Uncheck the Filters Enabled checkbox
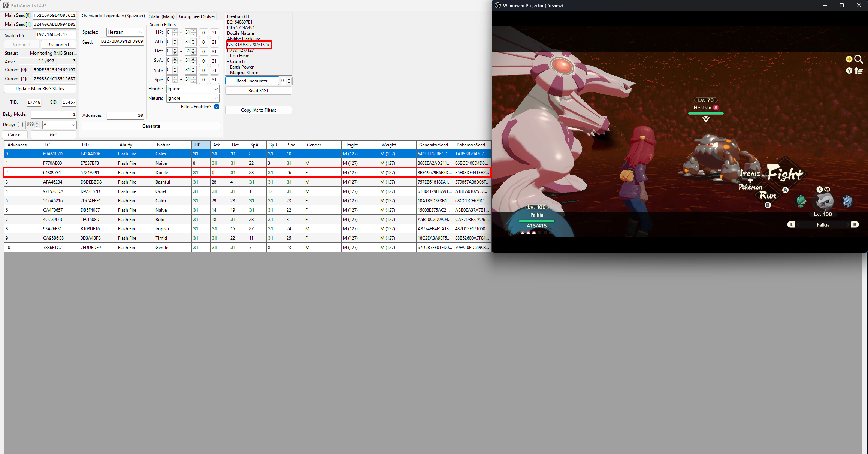 pyautogui.click(x=217, y=107)
